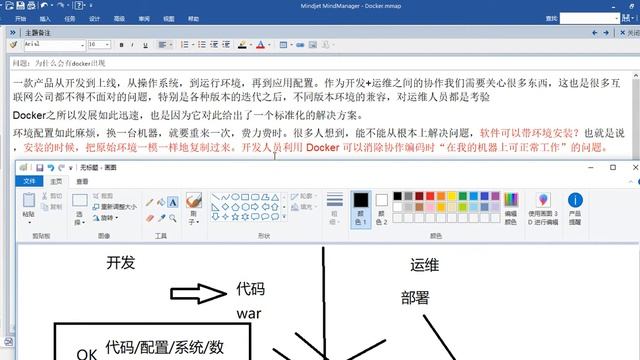The image size is (640, 360).
Task: Click 使用画图 3D 进行编辑 button
Action: 543,209
